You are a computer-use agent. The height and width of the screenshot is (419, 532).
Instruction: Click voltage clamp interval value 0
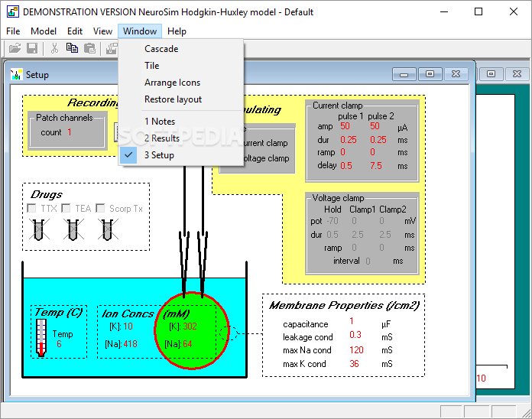tap(368, 261)
